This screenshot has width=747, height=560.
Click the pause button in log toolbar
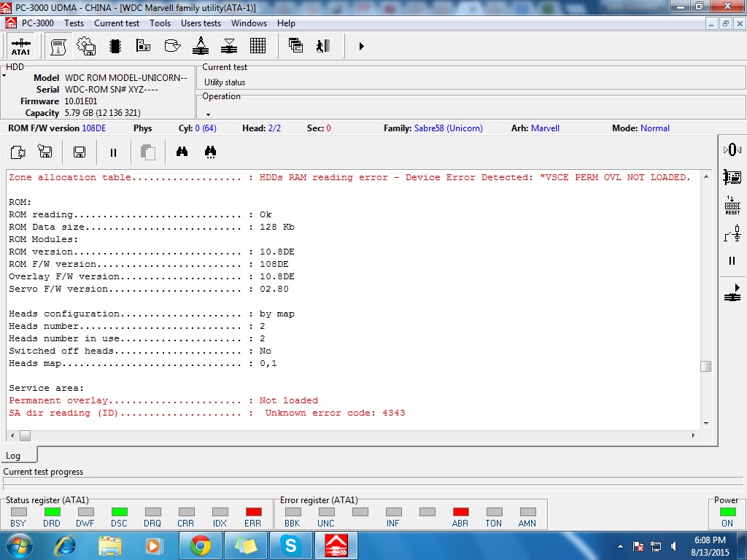pyautogui.click(x=113, y=152)
